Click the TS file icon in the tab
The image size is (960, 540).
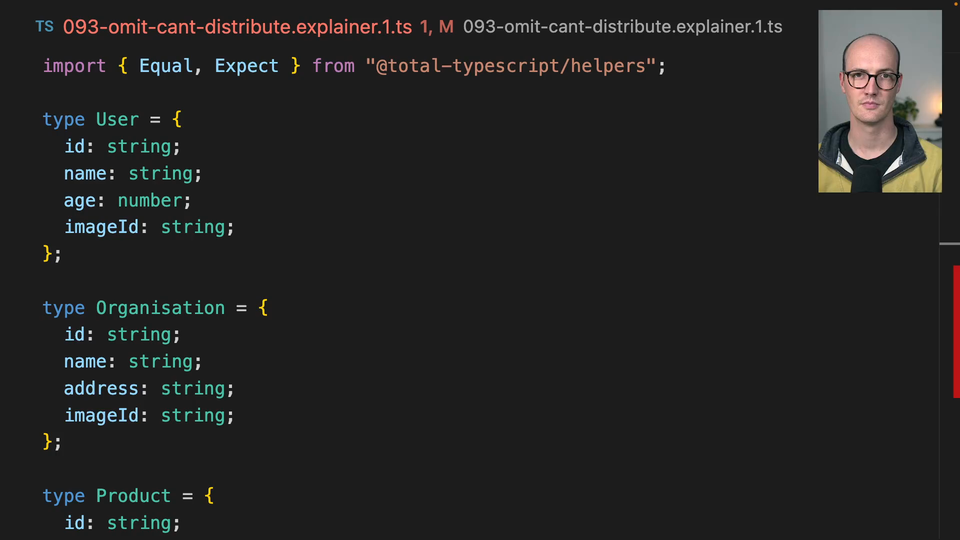[x=44, y=27]
